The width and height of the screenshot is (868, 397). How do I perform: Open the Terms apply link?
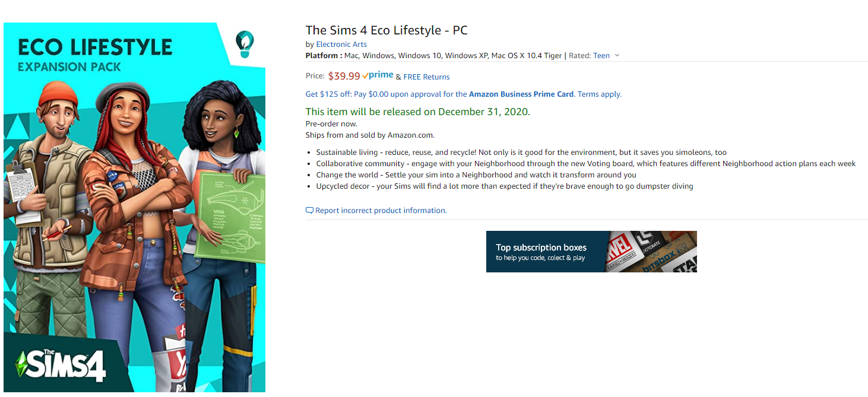click(599, 94)
